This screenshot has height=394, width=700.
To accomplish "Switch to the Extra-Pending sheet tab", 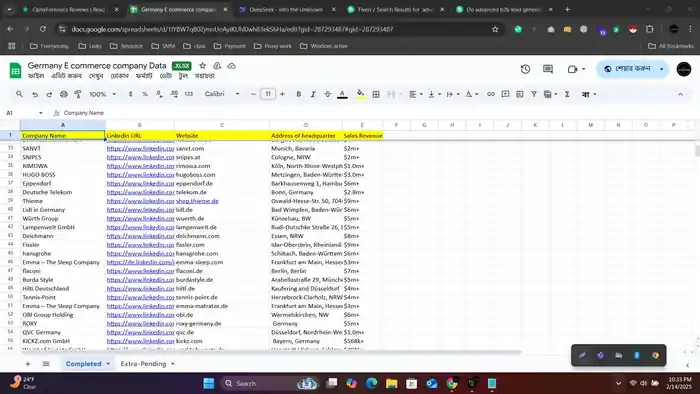I will tap(143, 364).
